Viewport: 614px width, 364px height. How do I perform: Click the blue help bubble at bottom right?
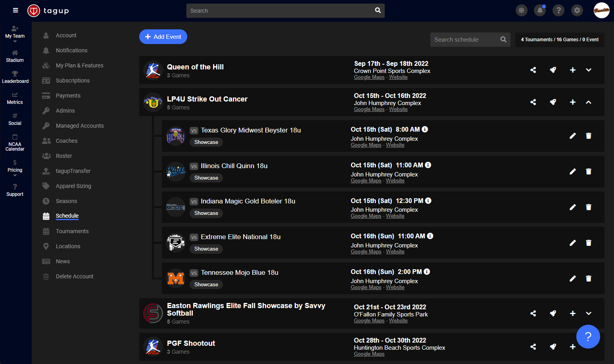click(588, 337)
